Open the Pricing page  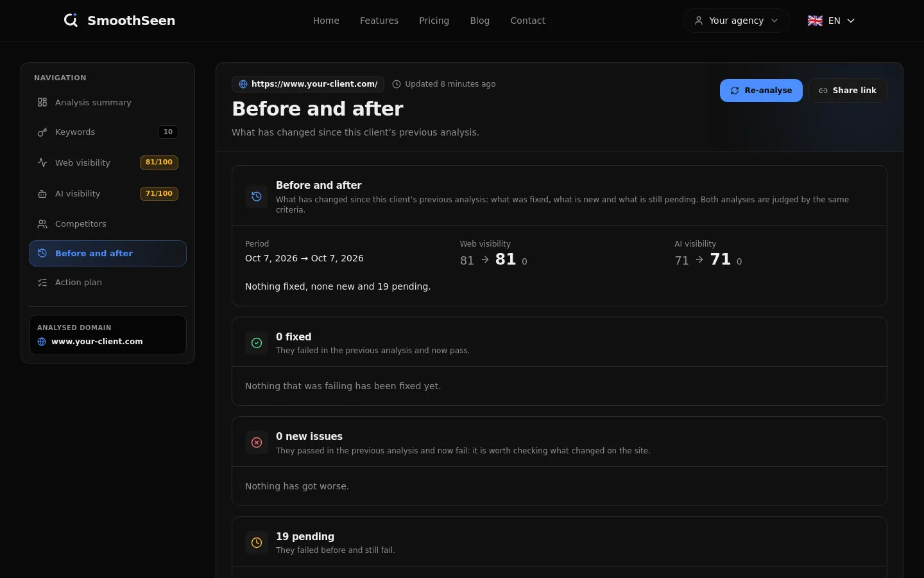pyautogui.click(x=434, y=21)
